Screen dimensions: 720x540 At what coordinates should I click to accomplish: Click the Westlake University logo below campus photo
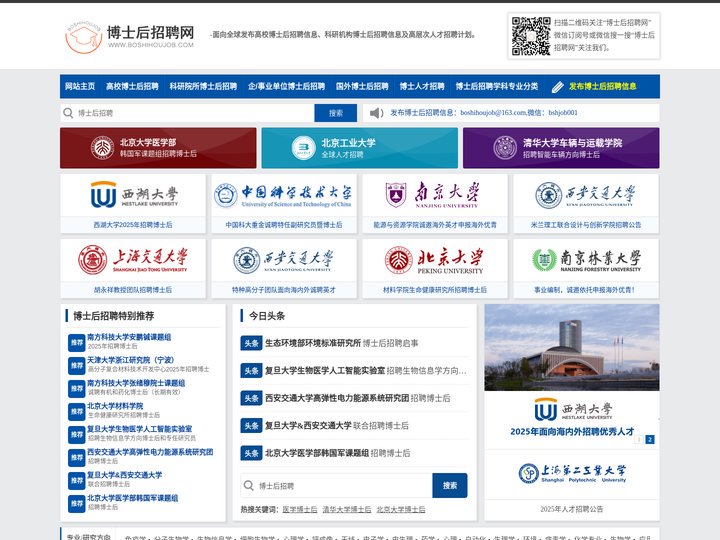pos(573,409)
